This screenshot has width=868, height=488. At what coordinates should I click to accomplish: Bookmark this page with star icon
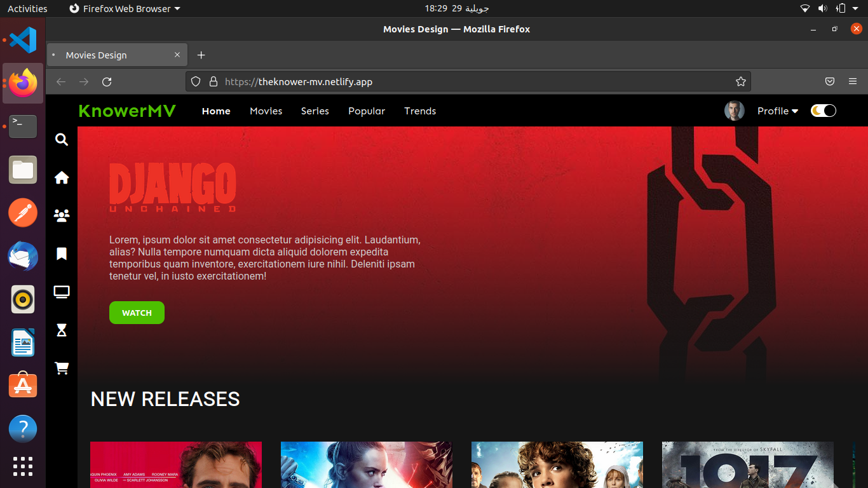[740, 81]
